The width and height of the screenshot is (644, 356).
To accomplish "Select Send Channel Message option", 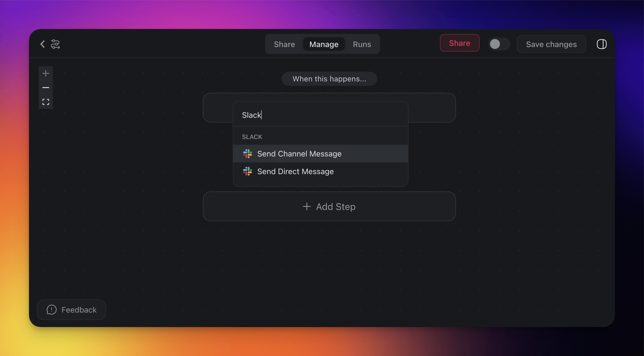I will (299, 154).
